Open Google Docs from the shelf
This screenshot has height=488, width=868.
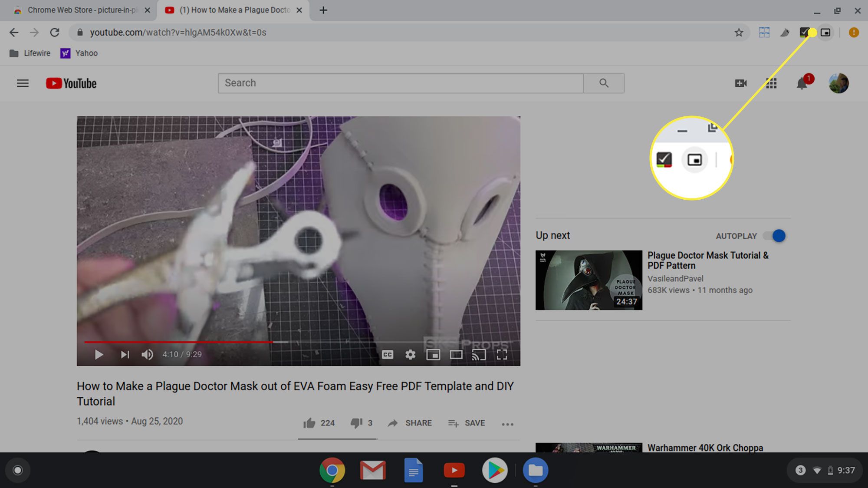413,470
